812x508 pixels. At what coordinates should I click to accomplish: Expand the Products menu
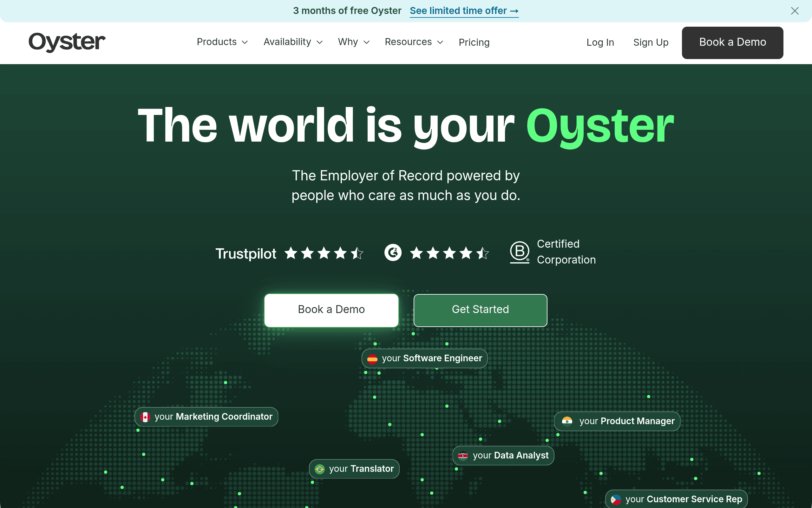(x=222, y=42)
